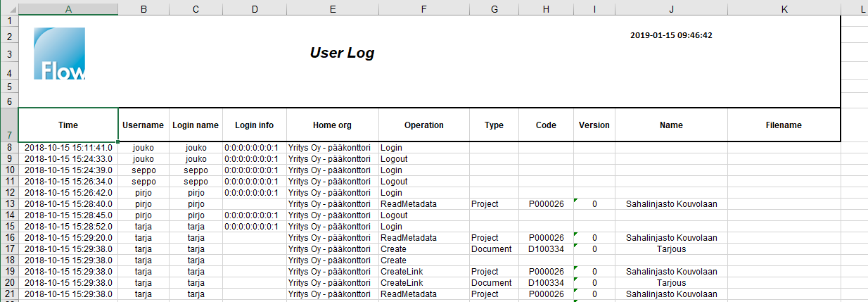Click the Time header cell
This screenshot has width=868, height=302.
point(68,125)
